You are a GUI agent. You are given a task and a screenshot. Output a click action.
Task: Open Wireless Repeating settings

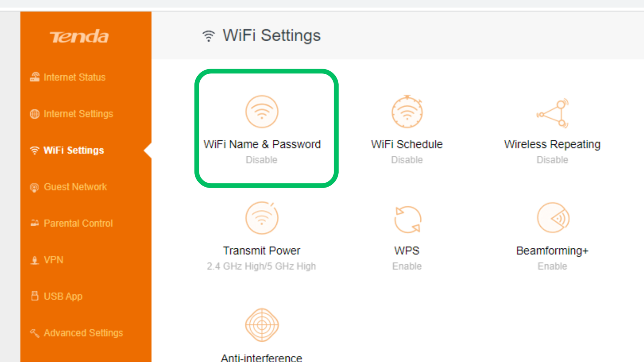click(552, 128)
